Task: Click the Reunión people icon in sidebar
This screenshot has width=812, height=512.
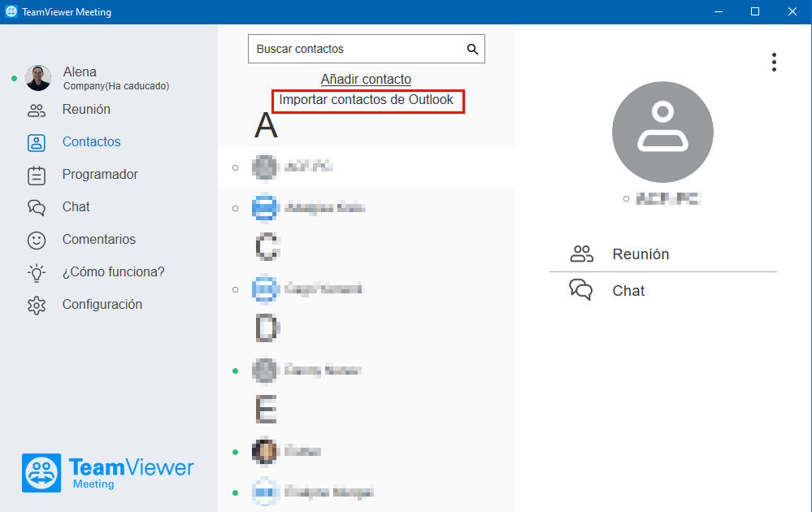Action: tap(37, 110)
